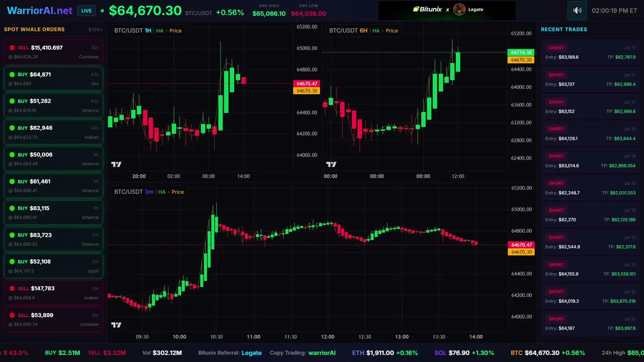Open the BUY $51,282 binance whale order
The width and height of the screenshot is (644, 362).
(53, 105)
